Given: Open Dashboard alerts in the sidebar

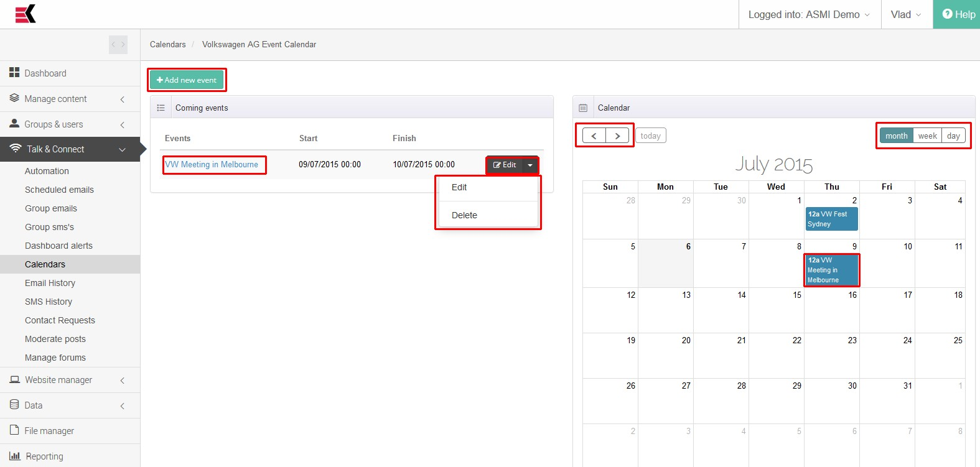Looking at the screenshot, I should point(58,246).
